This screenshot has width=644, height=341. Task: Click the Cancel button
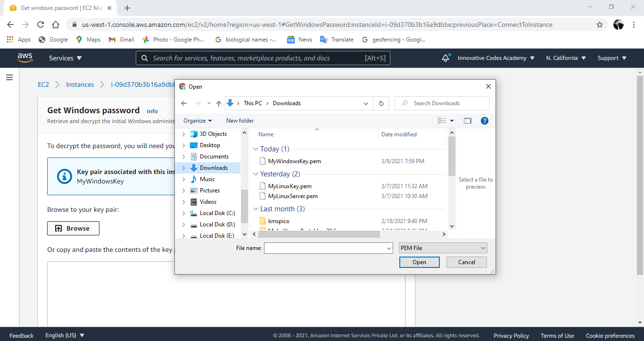point(466,262)
